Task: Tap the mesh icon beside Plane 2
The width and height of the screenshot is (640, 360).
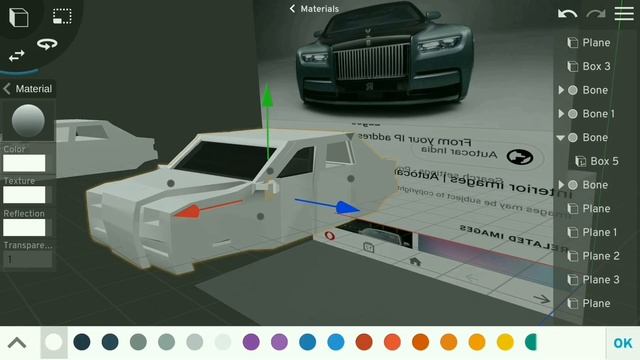Action: pos(573,256)
